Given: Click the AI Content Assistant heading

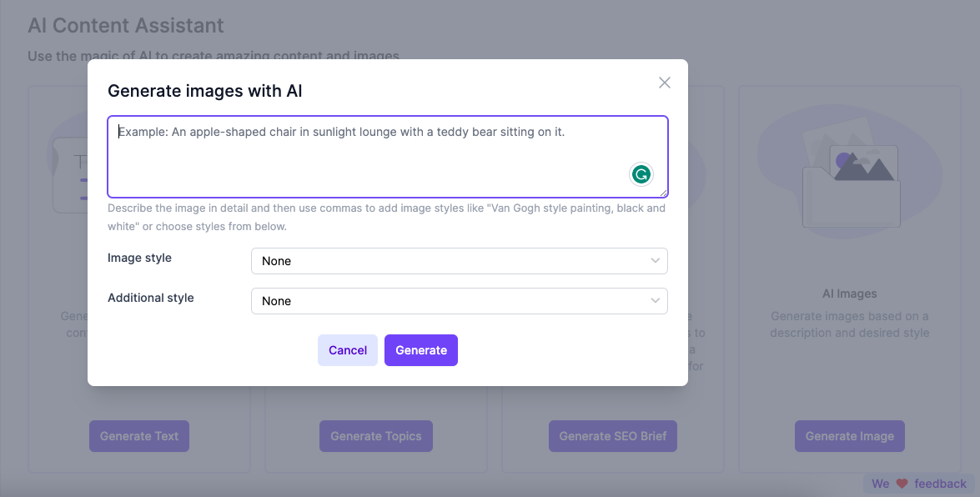Looking at the screenshot, I should coord(126,26).
